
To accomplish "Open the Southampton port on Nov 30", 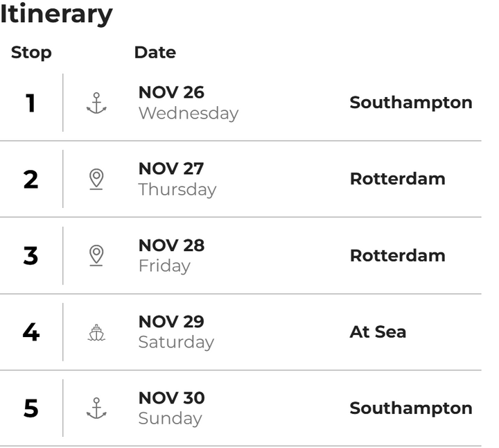I will pos(411,408).
